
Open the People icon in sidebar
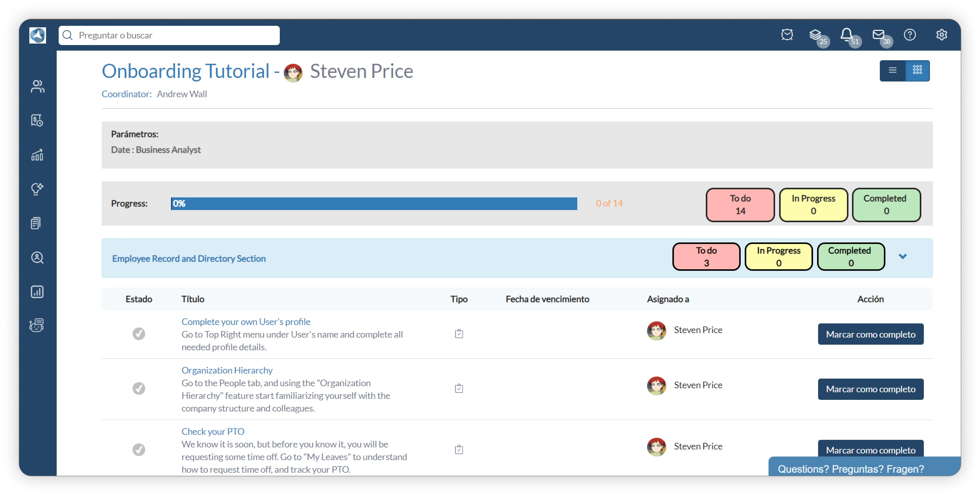[x=37, y=86]
